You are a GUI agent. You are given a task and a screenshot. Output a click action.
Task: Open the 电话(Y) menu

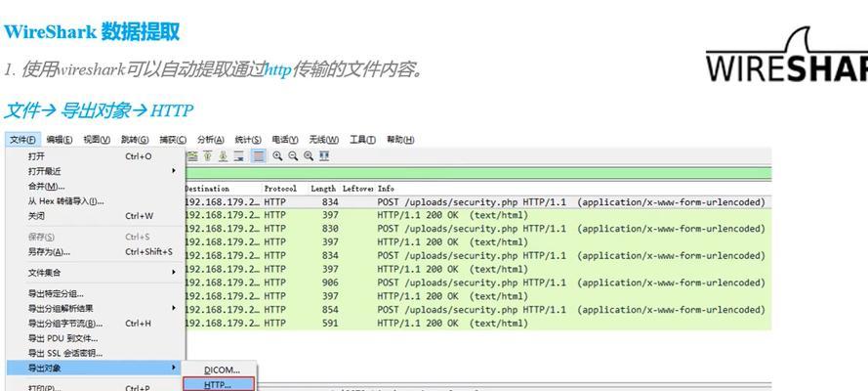[x=285, y=140]
